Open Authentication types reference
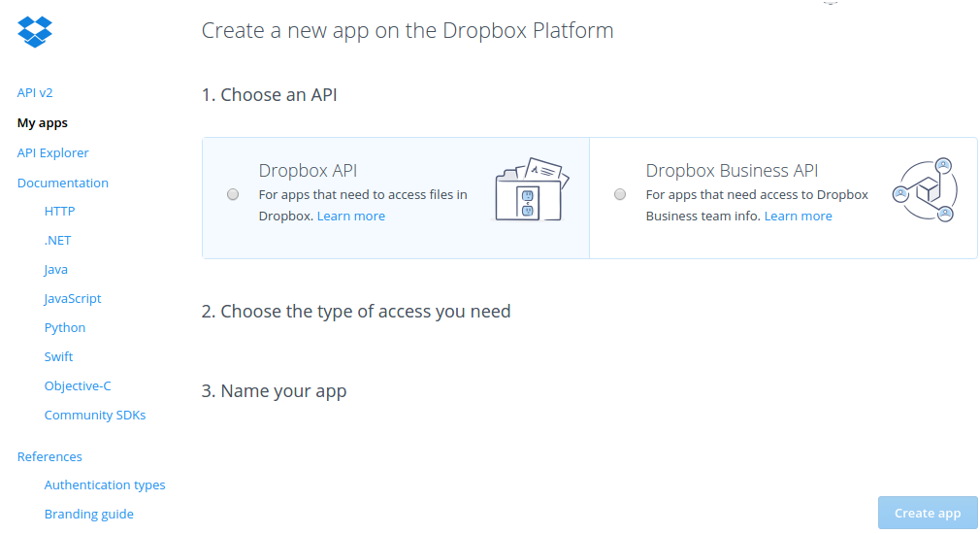The image size is (980, 534). coord(105,485)
